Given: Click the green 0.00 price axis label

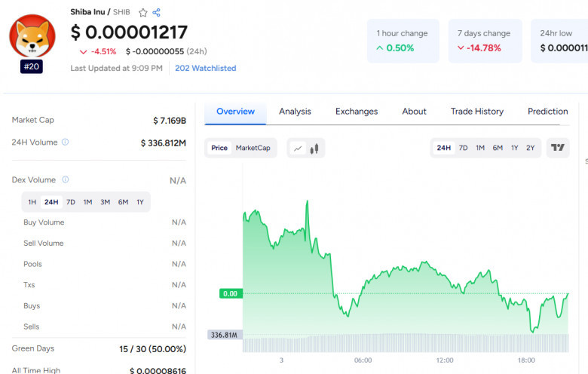Looking at the screenshot, I should 231,294.
